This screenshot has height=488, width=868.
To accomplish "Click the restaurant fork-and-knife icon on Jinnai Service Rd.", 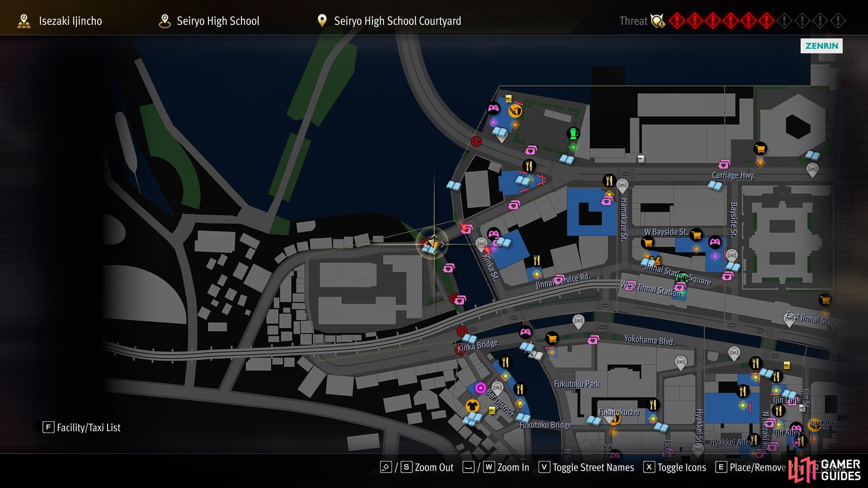I will coord(537,260).
